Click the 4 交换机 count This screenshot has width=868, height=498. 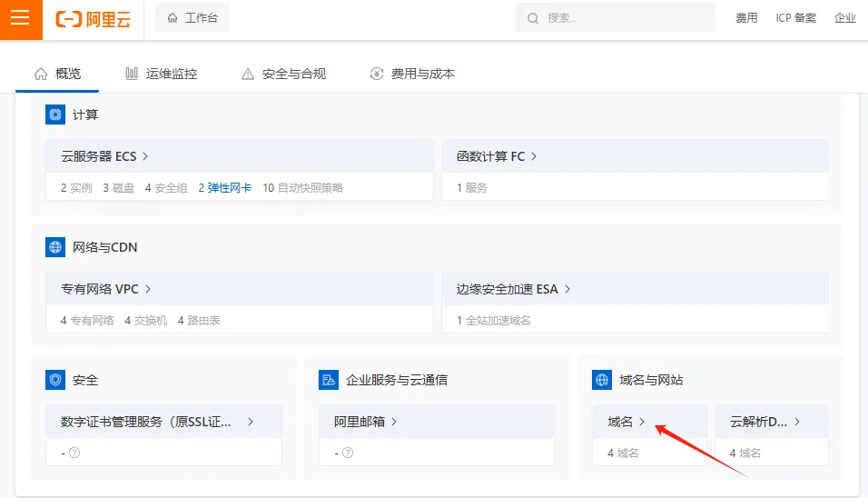click(x=145, y=320)
